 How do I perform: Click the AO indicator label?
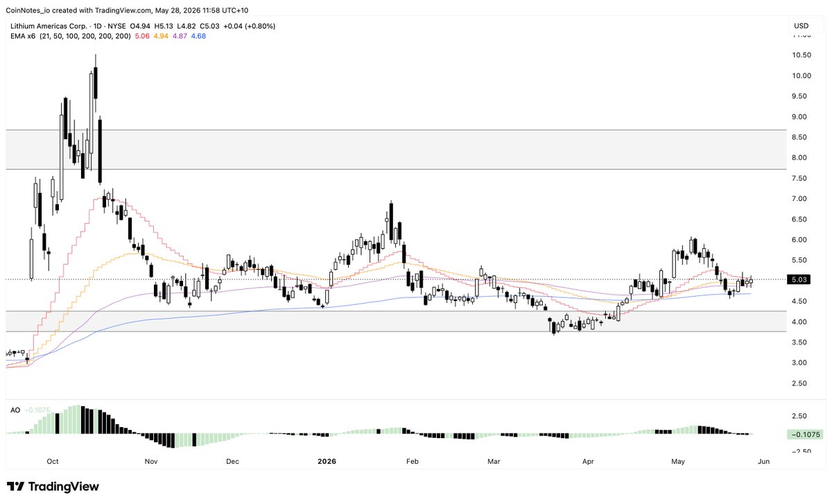coord(15,410)
